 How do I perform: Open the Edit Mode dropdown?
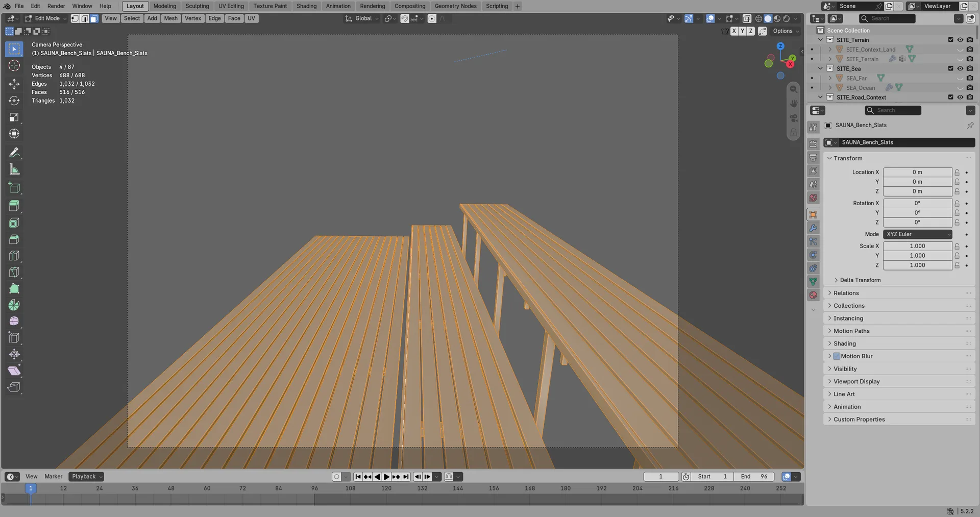(x=46, y=18)
